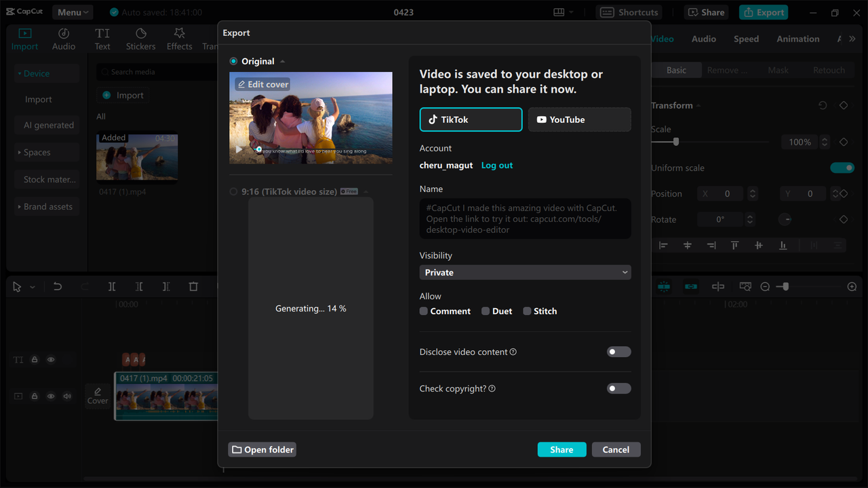Open the Menu dropdown in title bar
Image resolution: width=868 pixels, height=488 pixels.
click(73, 12)
